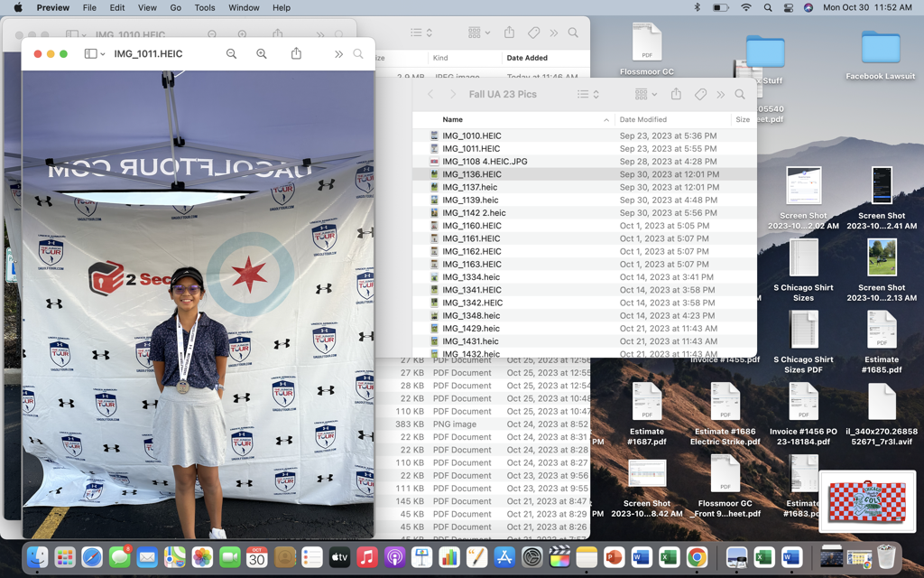The image size is (924, 578).
Task: Select the IMG_1011.HEIC file row
Action: pyautogui.click(x=584, y=149)
